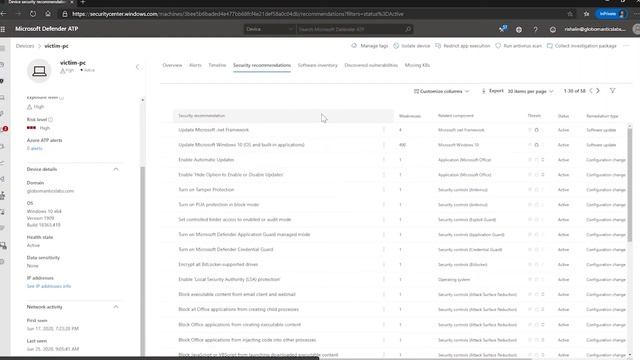Open Enable Automatic Updates recommendation

(206, 160)
